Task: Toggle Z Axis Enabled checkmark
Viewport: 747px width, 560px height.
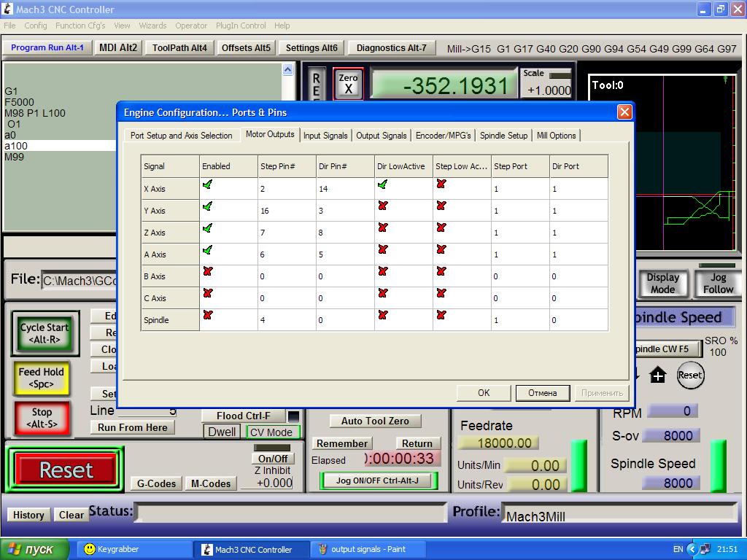Action: pos(207,228)
